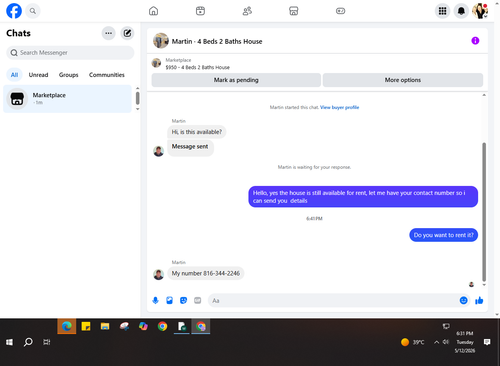Open Windows taskbar search
The image size is (500, 366).
pos(28,342)
